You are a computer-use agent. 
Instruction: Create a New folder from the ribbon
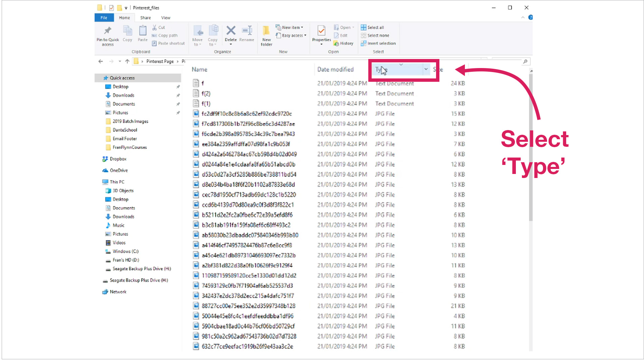(266, 36)
